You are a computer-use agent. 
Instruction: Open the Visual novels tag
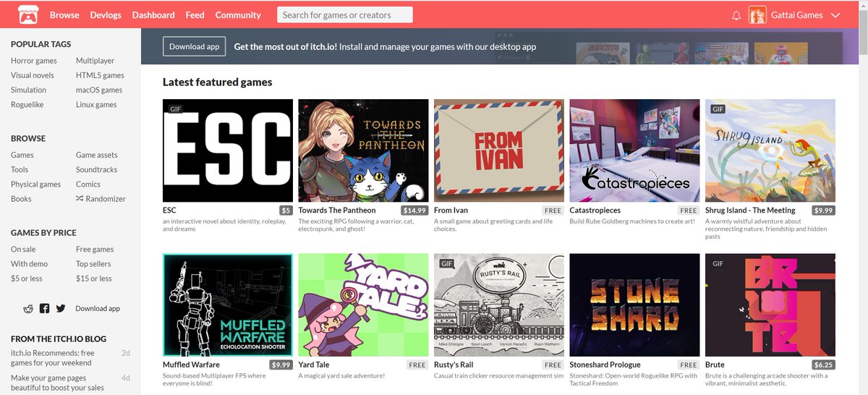[33, 75]
